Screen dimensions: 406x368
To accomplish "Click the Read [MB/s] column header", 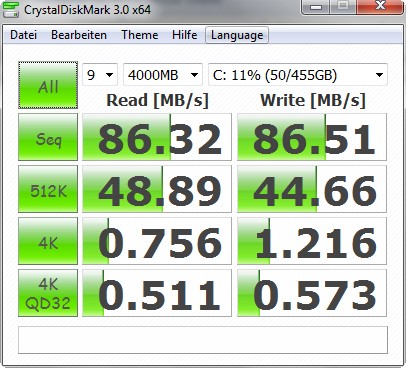I will click(x=157, y=100).
